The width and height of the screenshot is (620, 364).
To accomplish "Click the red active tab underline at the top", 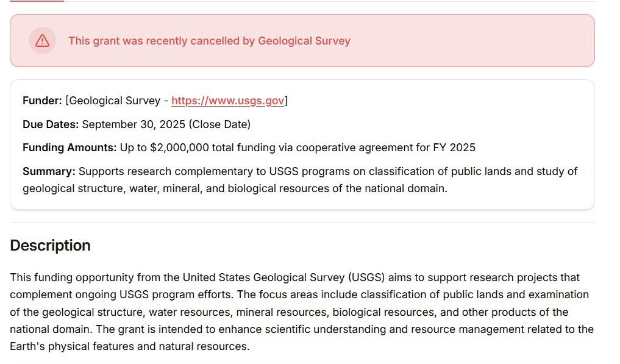I will [x=37, y=1].
